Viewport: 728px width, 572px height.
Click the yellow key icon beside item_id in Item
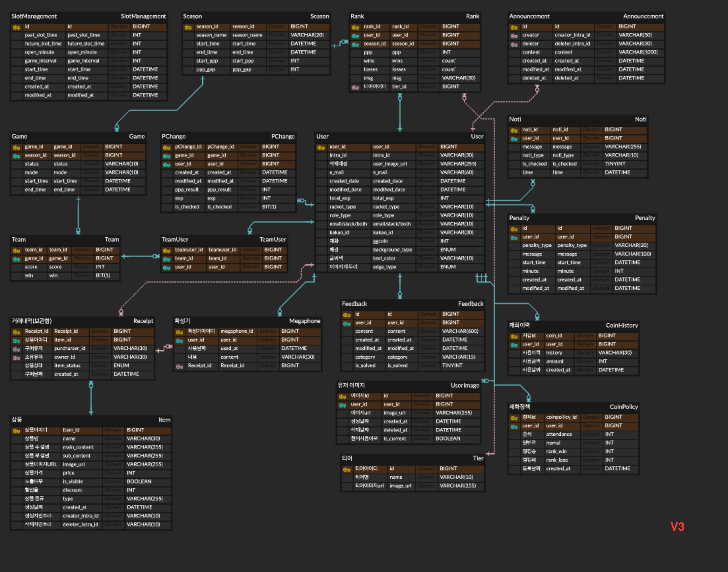[x=16, y=431]
